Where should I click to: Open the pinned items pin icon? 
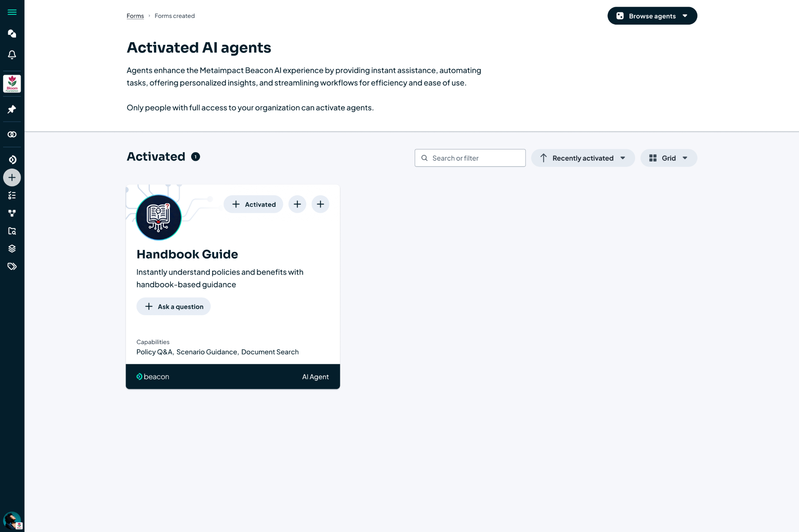[x=12, y=109]
